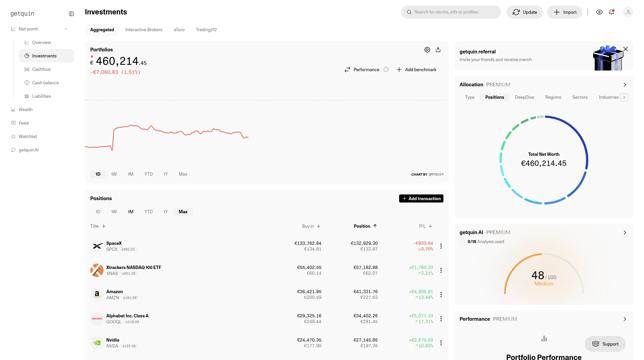This screenshot has width=644, height=360.
Task: Click the Nvidia logo icon
Action: pos(97,343)
